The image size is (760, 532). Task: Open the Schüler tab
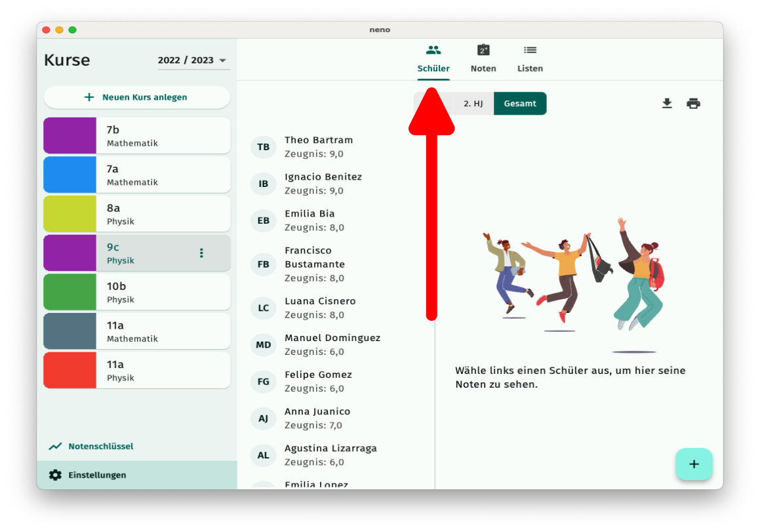pyautogui.click(x=433, y=59)
